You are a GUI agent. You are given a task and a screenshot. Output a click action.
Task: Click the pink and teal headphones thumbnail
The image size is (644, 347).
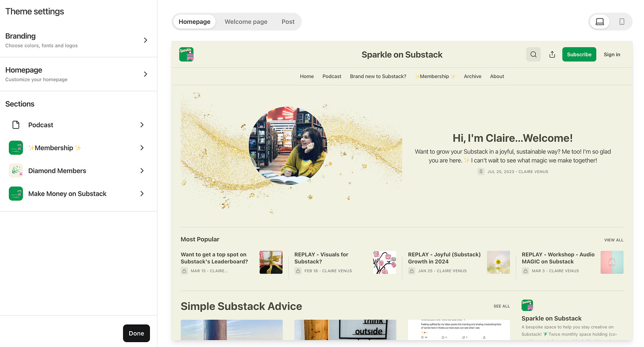[612, 263]
